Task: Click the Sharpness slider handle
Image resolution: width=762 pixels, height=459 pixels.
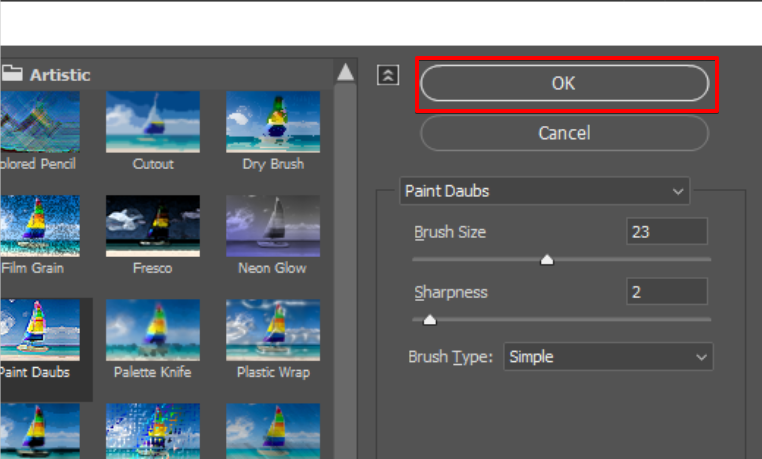Action: 430,320
